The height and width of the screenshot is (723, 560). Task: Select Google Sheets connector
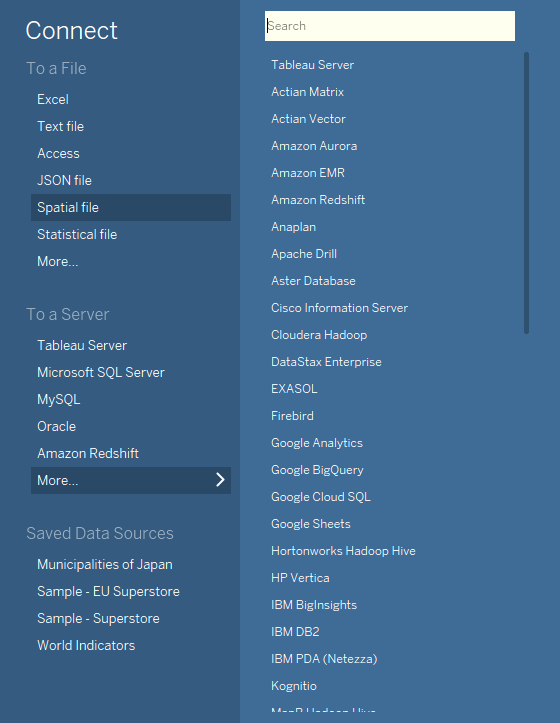click(311, 524)
